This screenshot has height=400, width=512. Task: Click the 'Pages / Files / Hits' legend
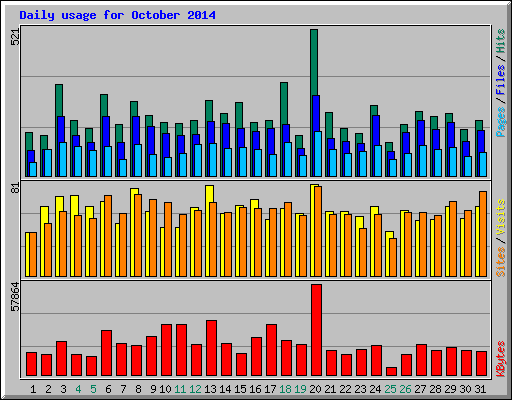500,83
